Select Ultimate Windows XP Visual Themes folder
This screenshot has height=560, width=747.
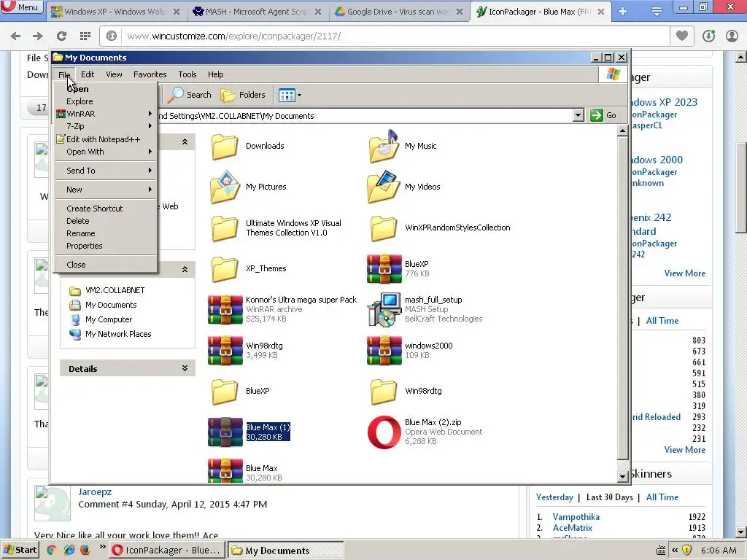pyautogui.click(x=225, y=227)
